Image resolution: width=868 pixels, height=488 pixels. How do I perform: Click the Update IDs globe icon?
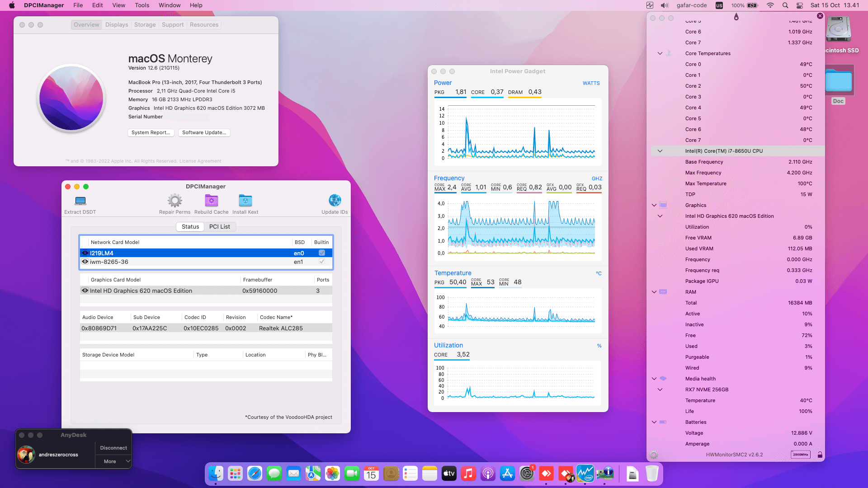[335, 201]
